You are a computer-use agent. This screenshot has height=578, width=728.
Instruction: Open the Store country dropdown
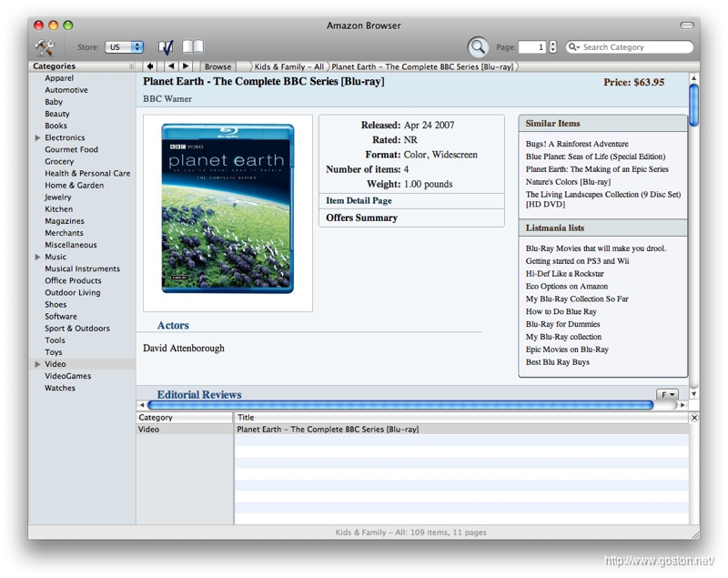(125, 47)
